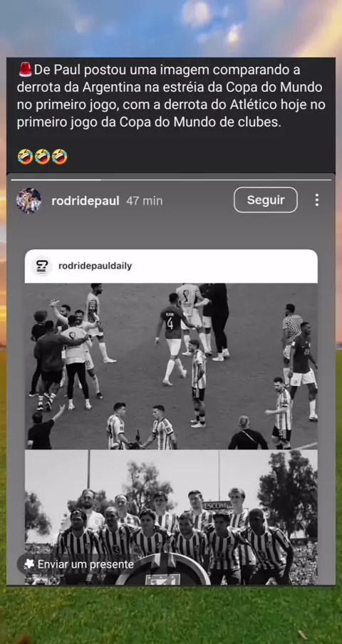Click the Atlético crest below the team
The image size is (342, 644).
click(163, 570)
